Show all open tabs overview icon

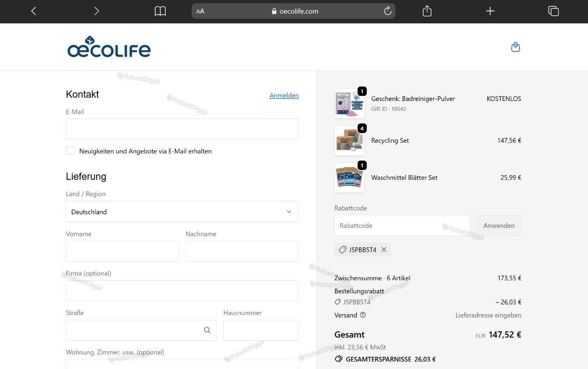click(x=553, y=11)
